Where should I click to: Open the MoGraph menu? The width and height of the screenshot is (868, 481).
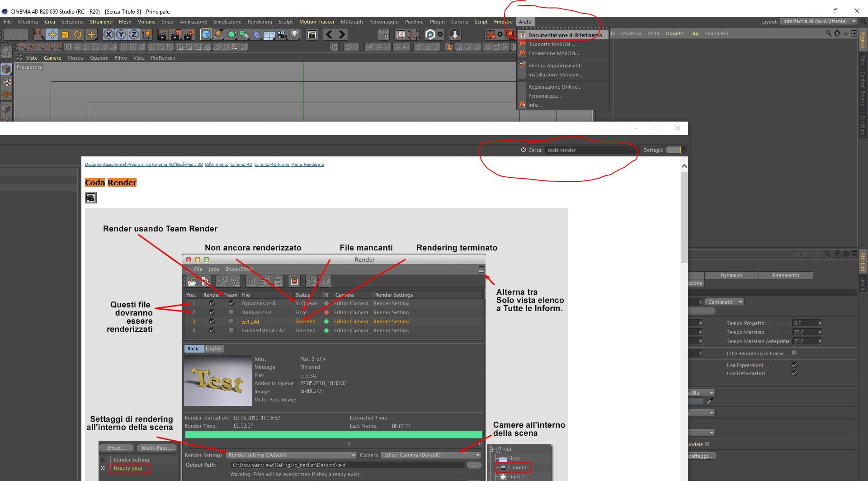point(352,22)
